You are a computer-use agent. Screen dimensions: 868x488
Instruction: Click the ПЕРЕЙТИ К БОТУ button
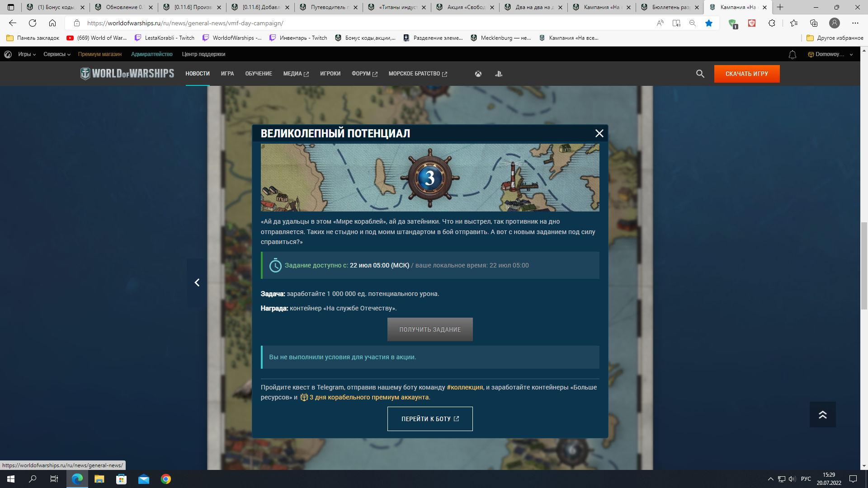click(429, 419)
